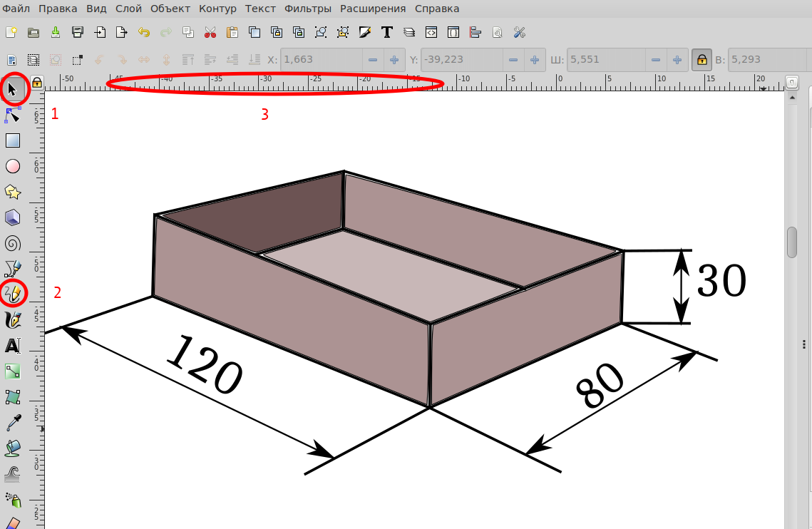Select the Text tool in toolbox
This screenshot has width=812, height=529.
coord(12,345)
